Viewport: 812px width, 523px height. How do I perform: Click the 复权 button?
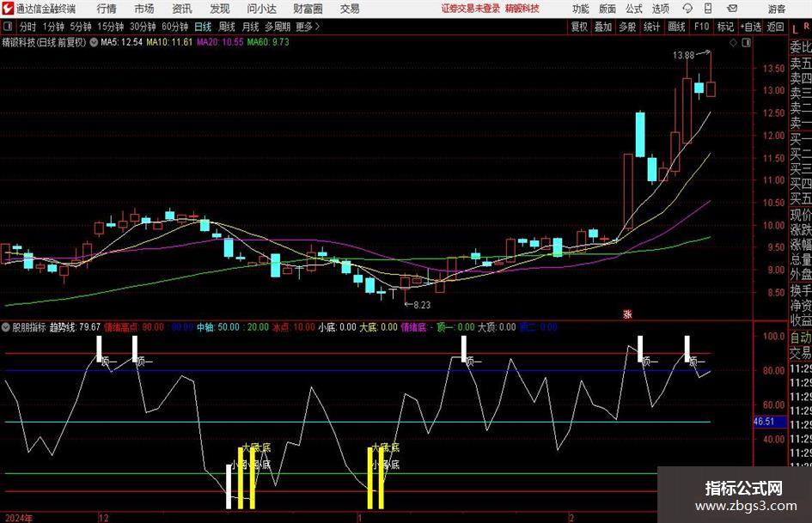[x=579, y=27]
